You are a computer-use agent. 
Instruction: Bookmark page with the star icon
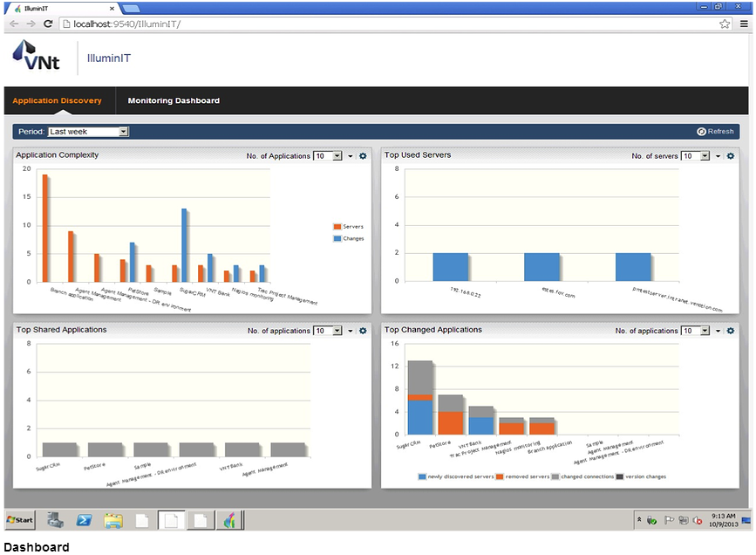tap(725, 24)
